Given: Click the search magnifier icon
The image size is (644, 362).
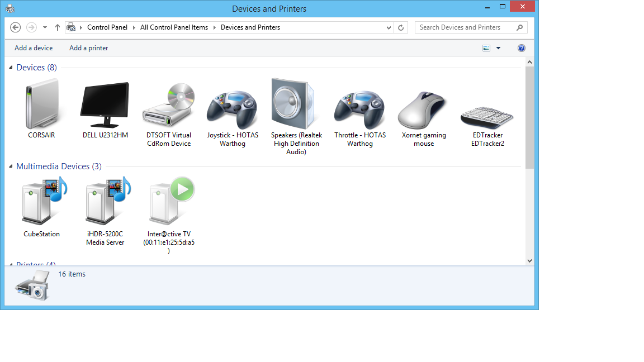Looking at the screenshot, I should click(x=519, y=27).
